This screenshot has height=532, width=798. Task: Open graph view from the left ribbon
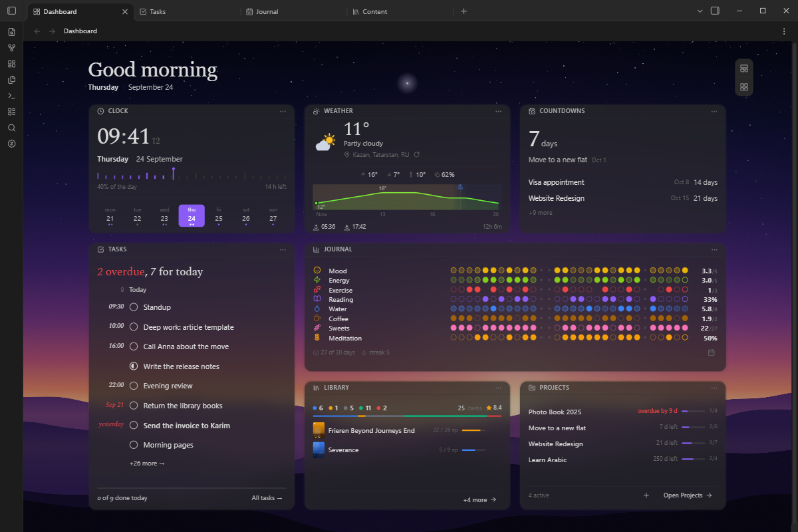pos(11,48)
